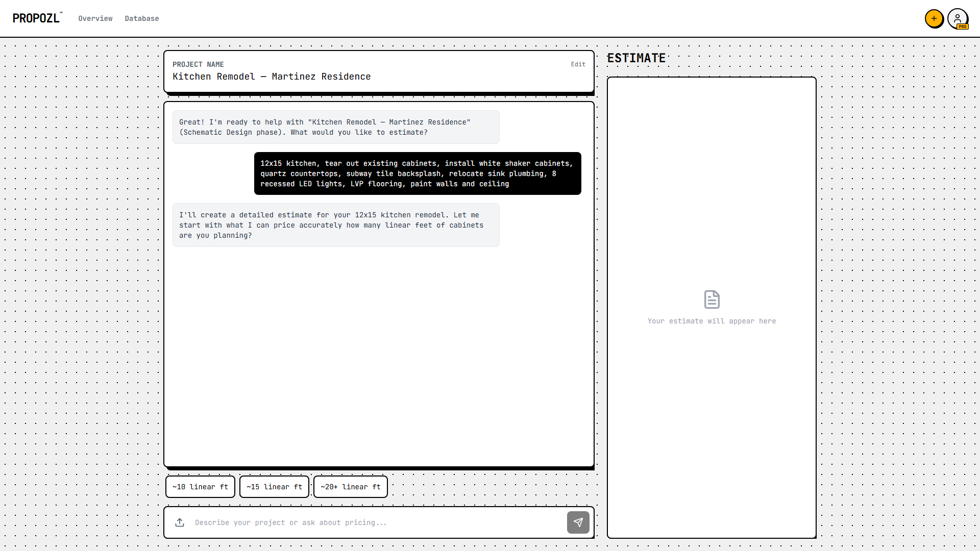Choose the ~10 linear ft suggestion
This screenshot has height=551, width=980.
[200, 487]
